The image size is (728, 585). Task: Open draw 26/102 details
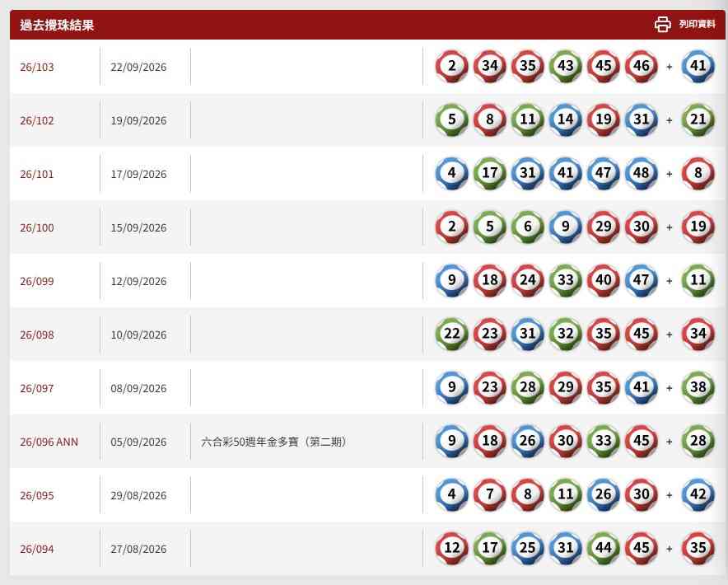click(x=37, y=121)
